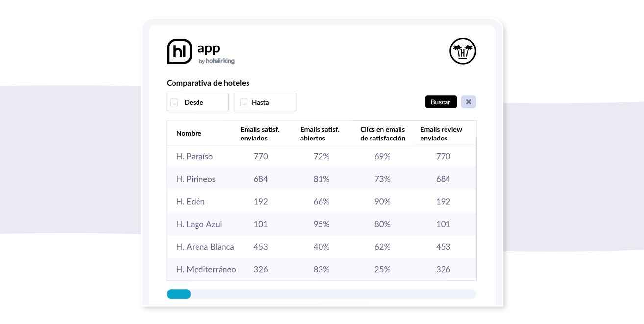Select the H. Lago Azul row
Screen dimensions: 644x324
coord(322,224)
